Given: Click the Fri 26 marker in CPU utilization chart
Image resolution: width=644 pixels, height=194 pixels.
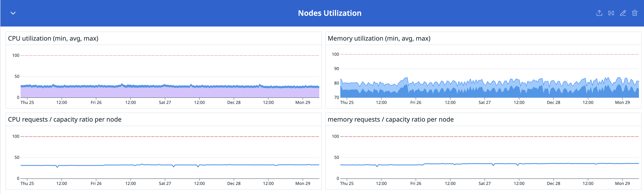Looking at the screenshot, I should (x=96, y=102).
